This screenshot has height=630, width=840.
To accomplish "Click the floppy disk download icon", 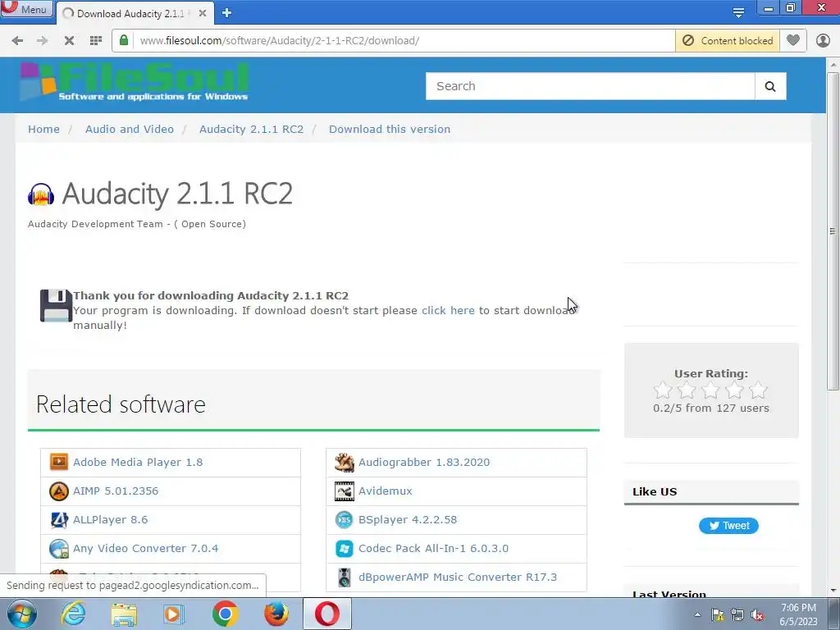I will [x=57, y=306].
